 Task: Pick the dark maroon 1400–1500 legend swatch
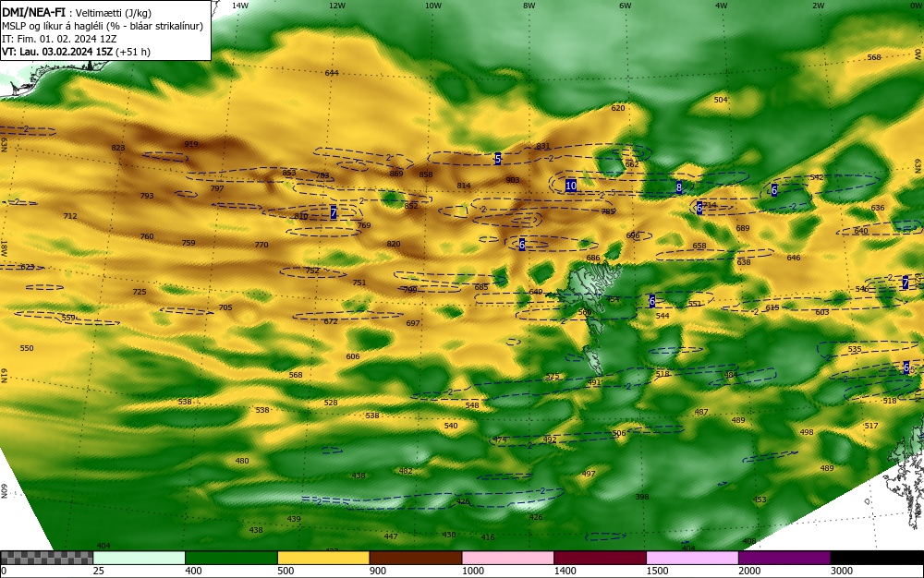point(600,558)
